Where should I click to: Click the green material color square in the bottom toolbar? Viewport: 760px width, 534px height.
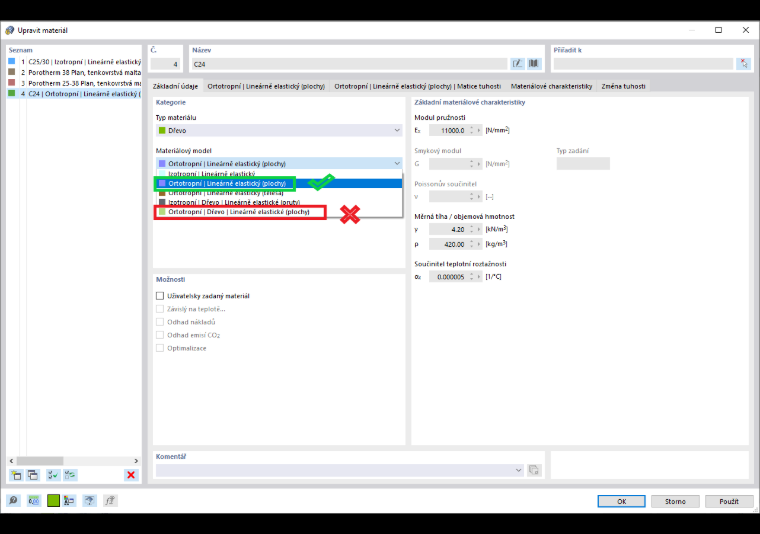pyautogui.click(x=53, y=501)
